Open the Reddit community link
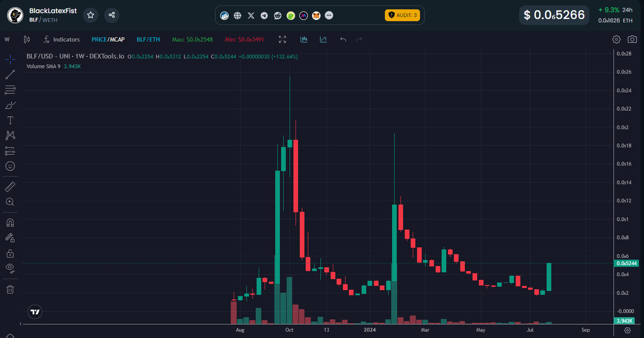This screenshot has width=644, height=338. (x=277, y=16)
